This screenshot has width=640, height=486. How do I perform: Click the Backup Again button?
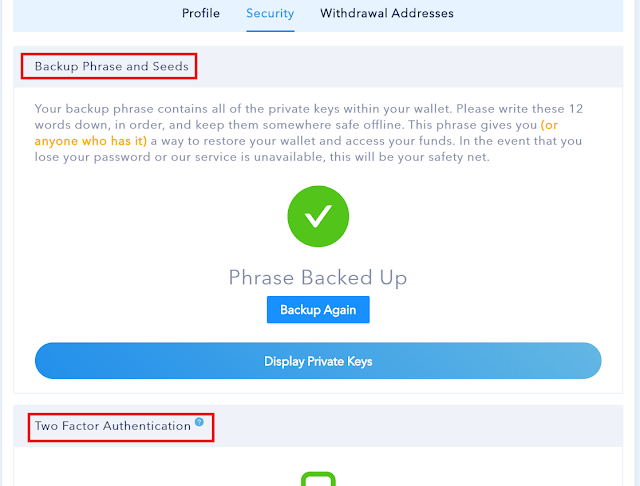pos(318,310)
